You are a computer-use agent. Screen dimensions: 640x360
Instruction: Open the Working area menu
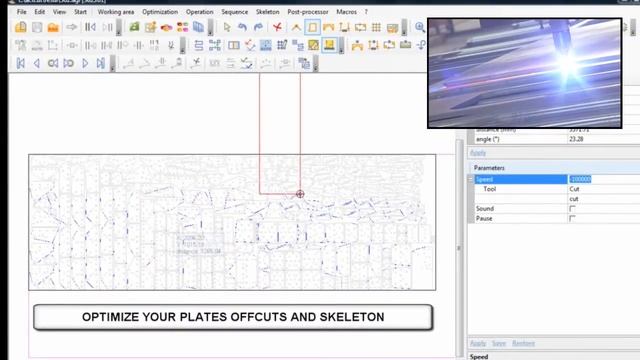pyautogui.click(x=116, y=12)
